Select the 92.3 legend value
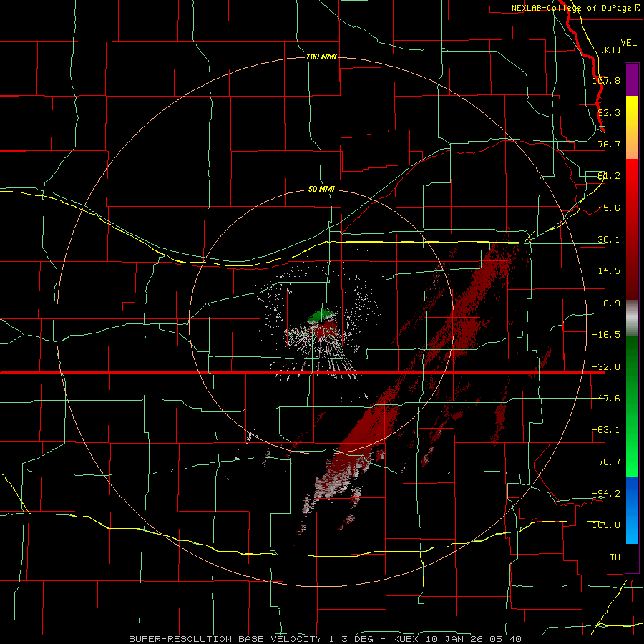This screenshot has width=644, height=644. pos(609,112)
